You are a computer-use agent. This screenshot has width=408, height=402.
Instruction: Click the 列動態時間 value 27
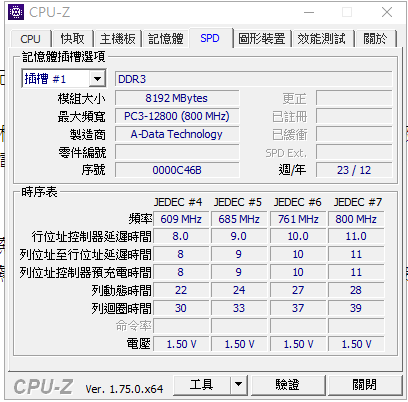[298, 290]
